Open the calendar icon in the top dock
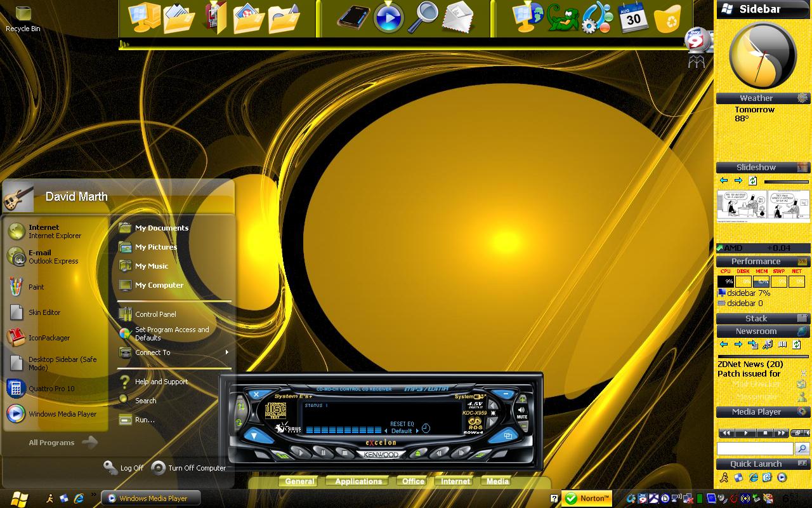This screenshot has width=812, height=508. click(x=632, y=17)
